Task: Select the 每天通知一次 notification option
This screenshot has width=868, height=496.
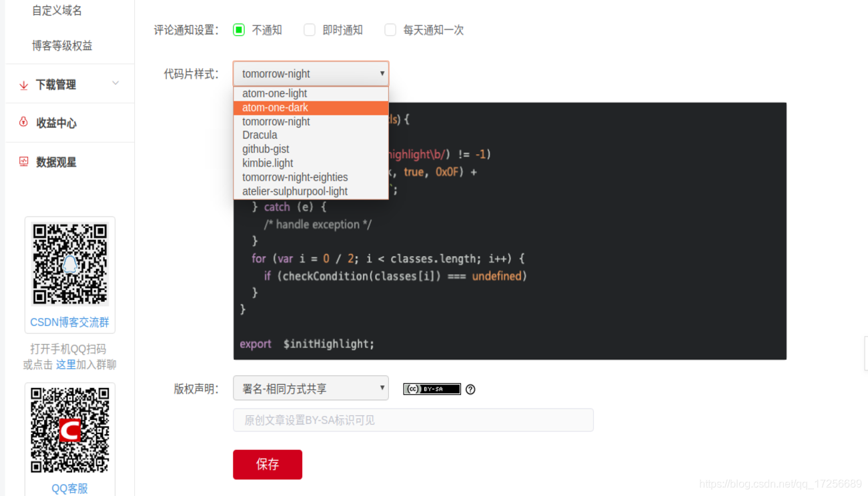Action: 390,30
